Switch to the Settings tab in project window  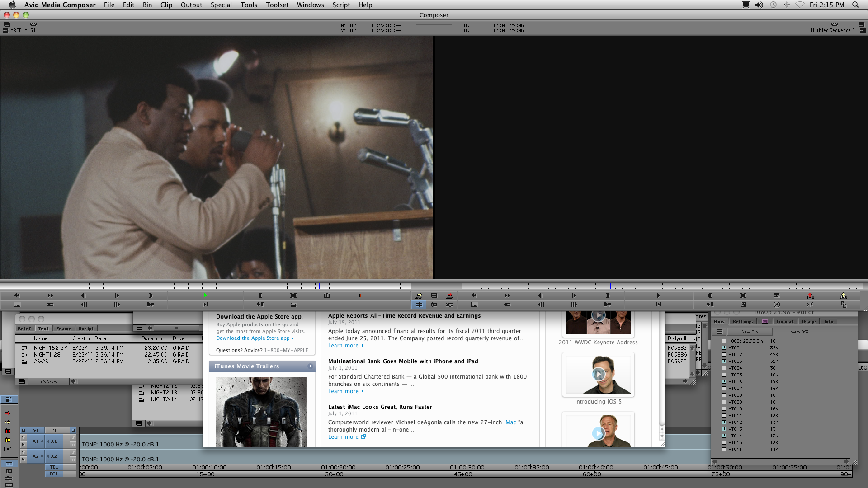coord(742,322)
